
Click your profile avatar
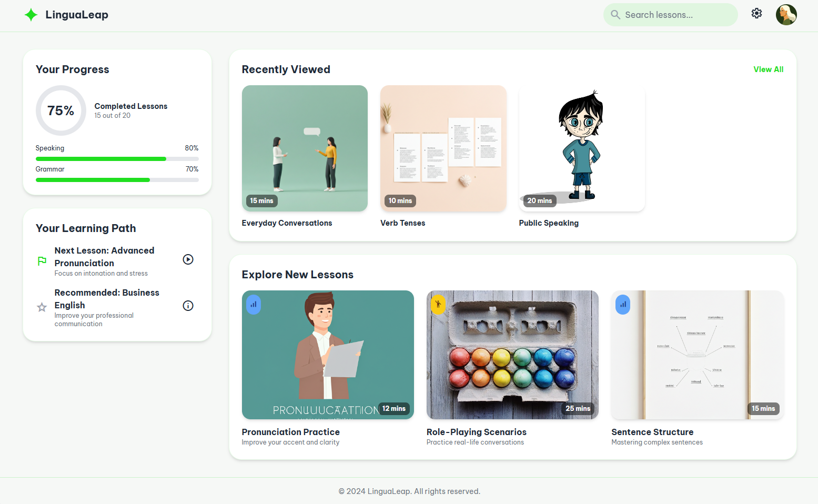(786, 14)
